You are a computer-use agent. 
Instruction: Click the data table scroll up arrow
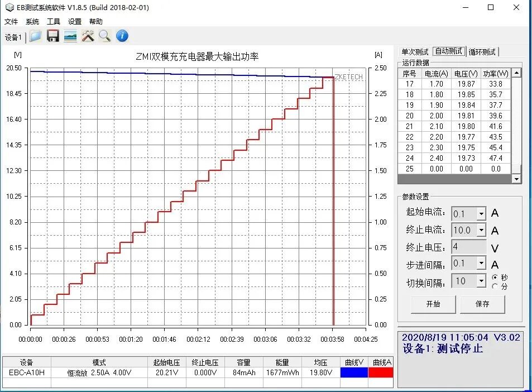pos(516,73)
